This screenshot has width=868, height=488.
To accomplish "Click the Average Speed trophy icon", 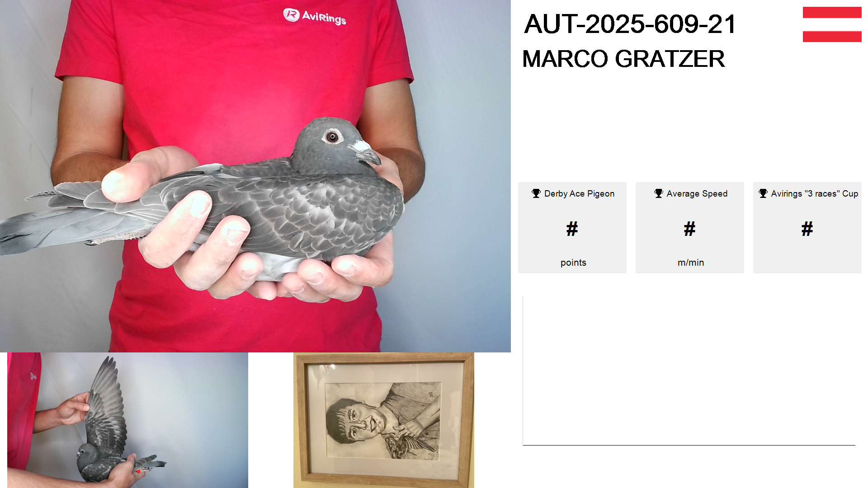I will tap(659, 193).
